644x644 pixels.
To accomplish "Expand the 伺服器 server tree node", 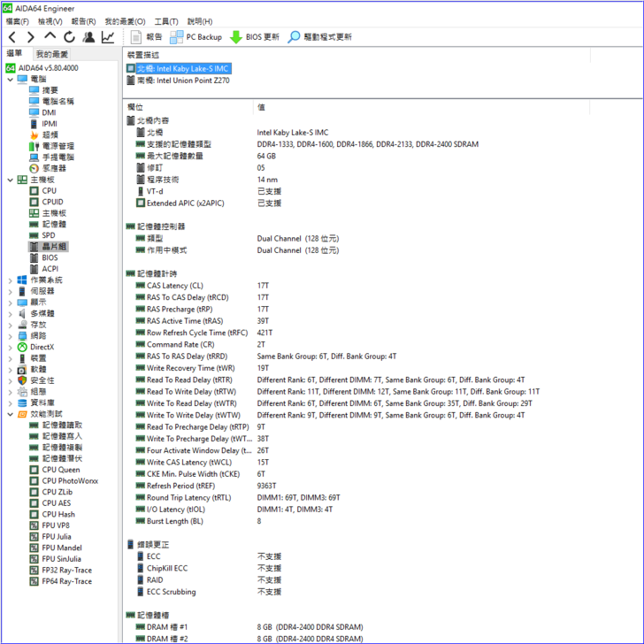I will 11,292.
